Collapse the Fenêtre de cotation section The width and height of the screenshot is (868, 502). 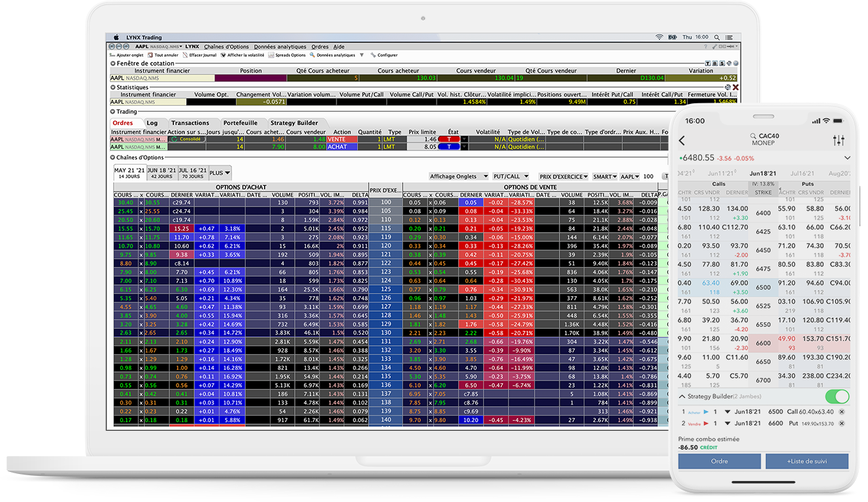pyautogui.click(x=112, y=63)
